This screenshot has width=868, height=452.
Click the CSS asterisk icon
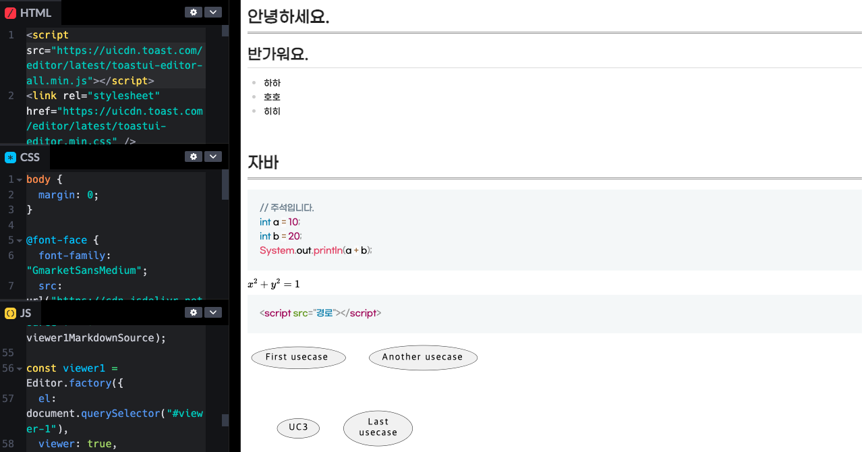pos(10,157)
